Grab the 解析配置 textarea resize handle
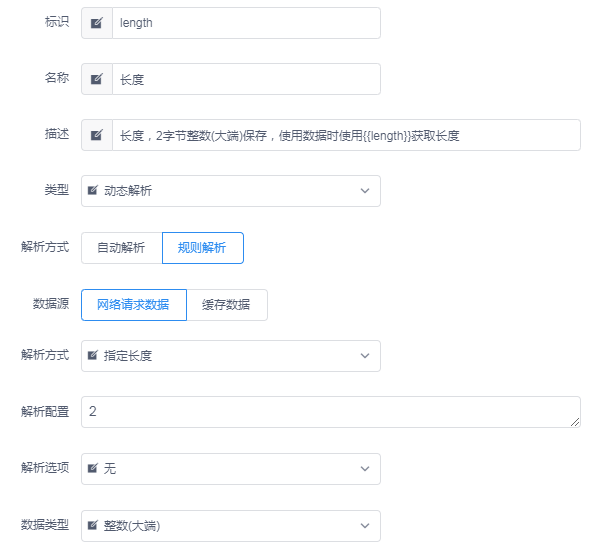This screenshot has width=589, height=546. (575, 422)
